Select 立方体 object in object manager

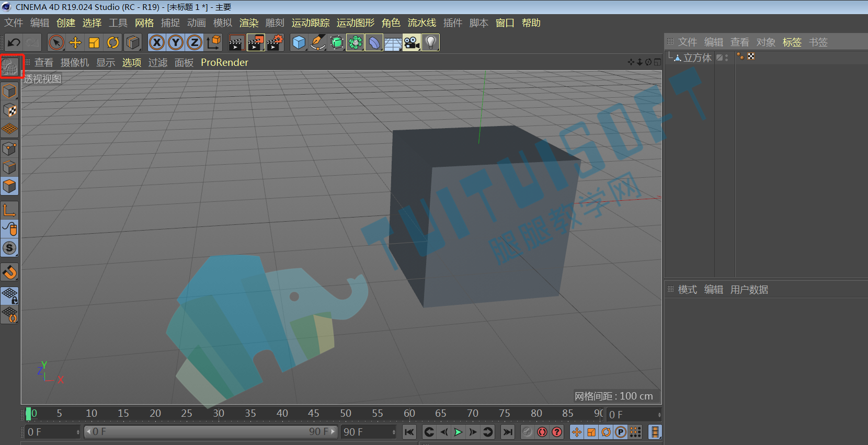(x=698, y=58)
